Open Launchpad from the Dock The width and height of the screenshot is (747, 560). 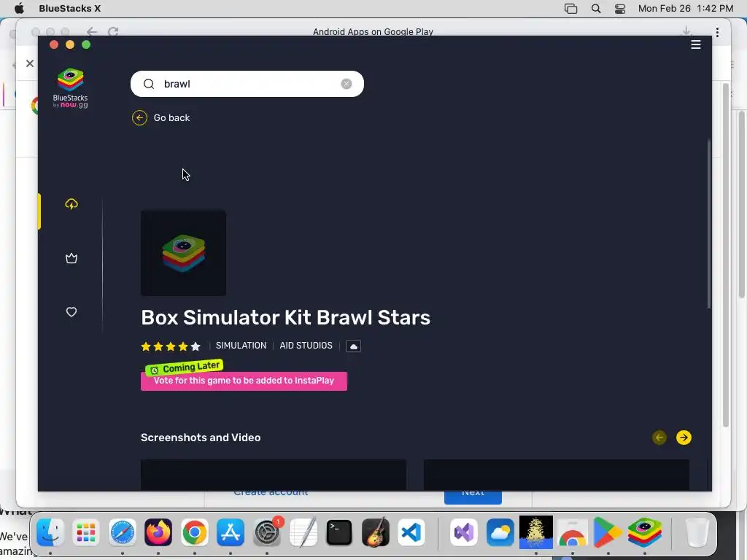86,532
